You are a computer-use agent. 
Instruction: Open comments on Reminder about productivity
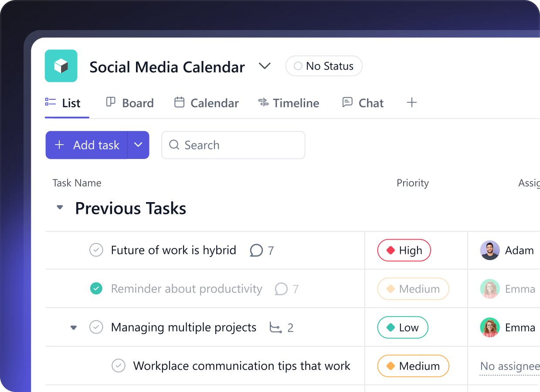281,289
